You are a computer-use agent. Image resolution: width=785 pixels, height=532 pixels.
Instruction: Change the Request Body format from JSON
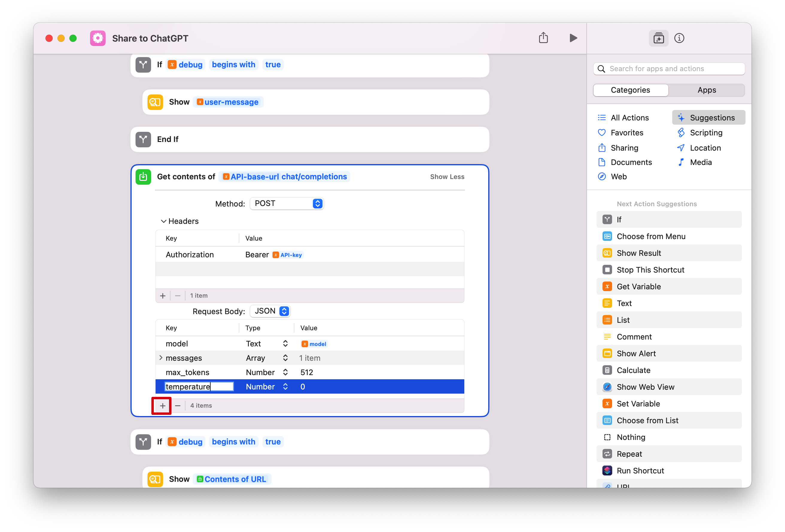pos(270,311)
